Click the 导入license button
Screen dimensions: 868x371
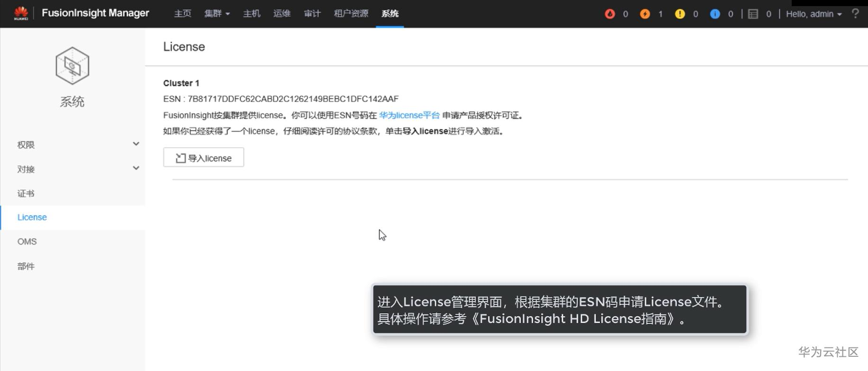click(204, 157)
